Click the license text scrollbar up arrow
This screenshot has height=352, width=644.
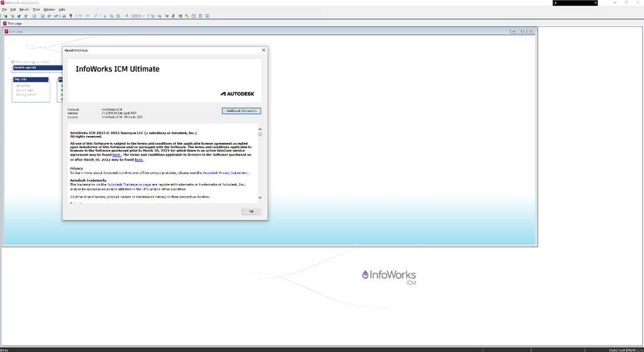click(260, 129)
